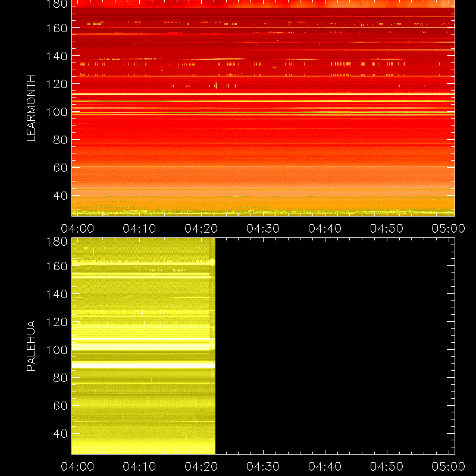Viewport: 476px width, 476px height.
Task: Click the 04:00 time label under Learmonth plot
Action: 77,228
